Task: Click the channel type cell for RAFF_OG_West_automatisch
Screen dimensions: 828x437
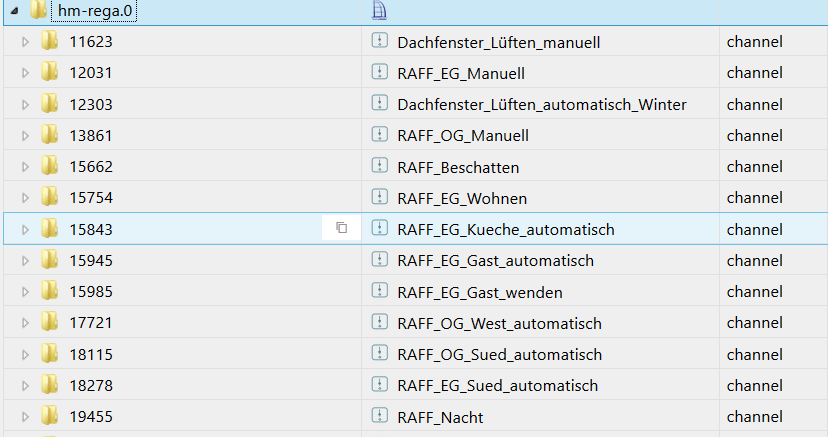Action: tap(754, 323)
